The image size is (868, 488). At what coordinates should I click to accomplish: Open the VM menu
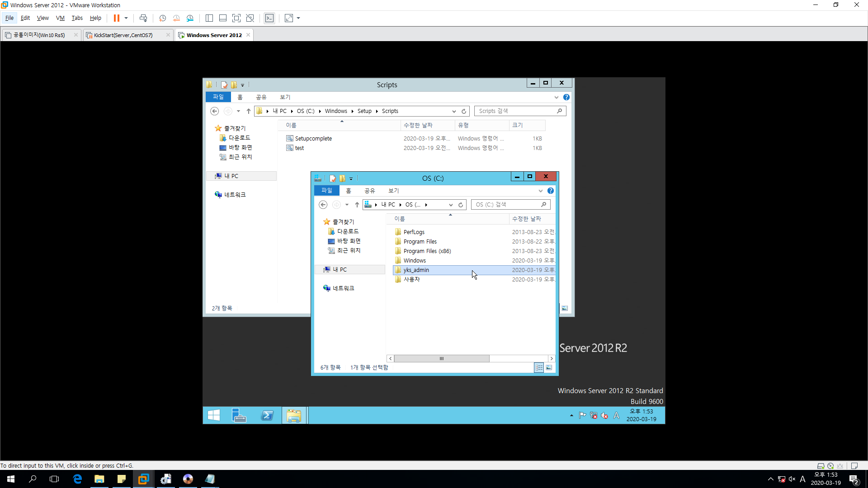(60, 18)
